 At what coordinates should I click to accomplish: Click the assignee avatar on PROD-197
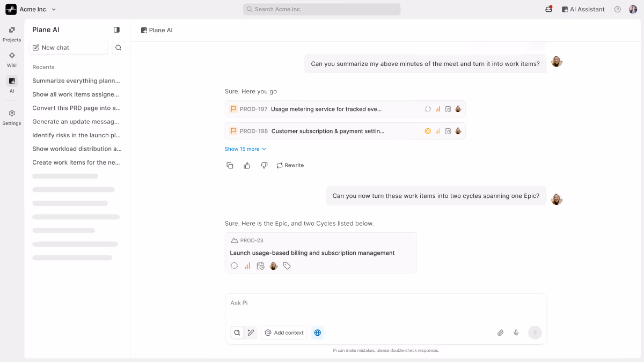click(x=458, y=109)
